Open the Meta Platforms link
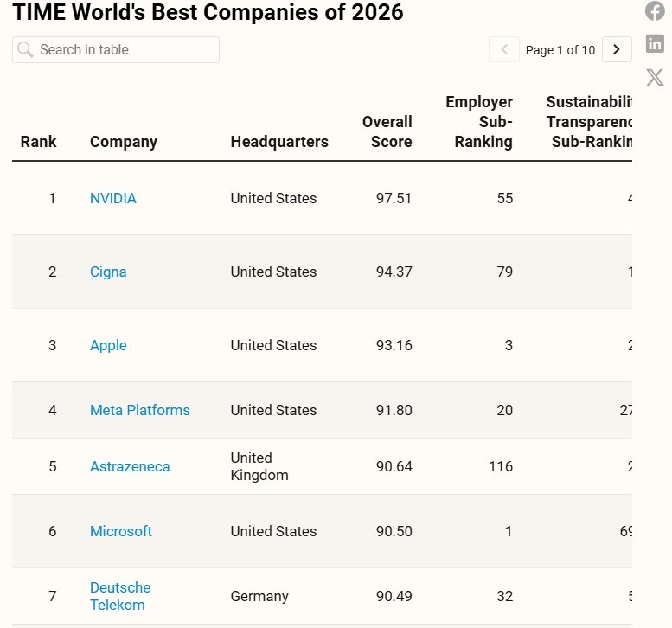The image size is (672, 628). (140, 410)
